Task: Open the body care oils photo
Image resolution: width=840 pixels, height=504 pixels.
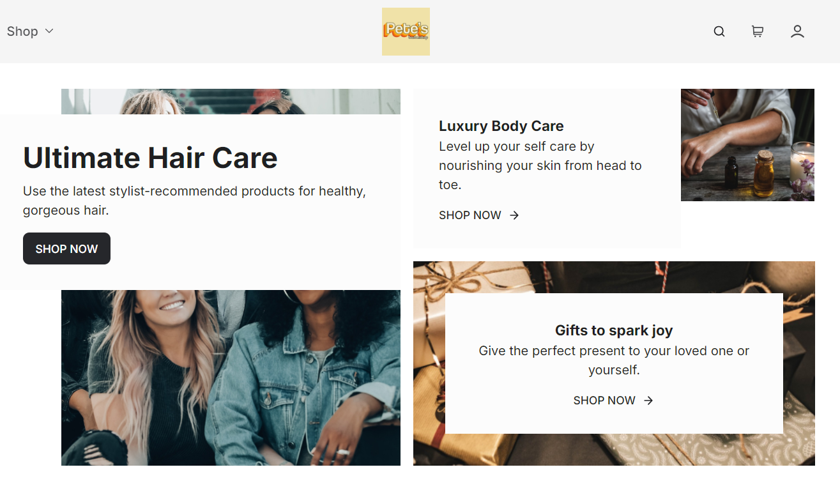Action: tap(747, 145)
